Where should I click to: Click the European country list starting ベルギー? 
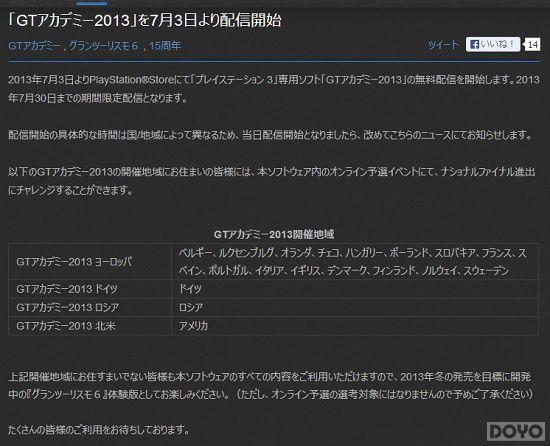click(x=353, y=262)
